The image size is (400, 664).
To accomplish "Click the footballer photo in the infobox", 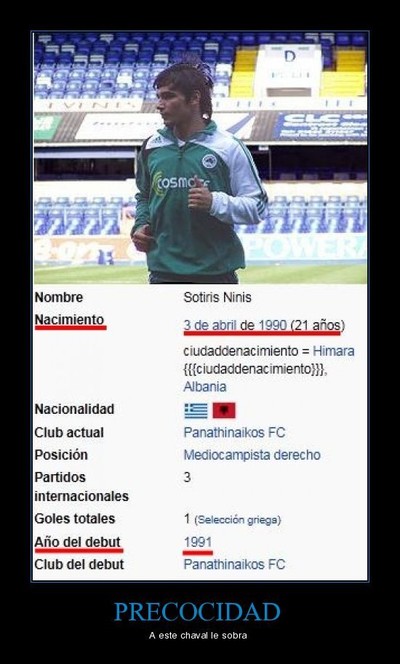I will [x=200, y=158].
